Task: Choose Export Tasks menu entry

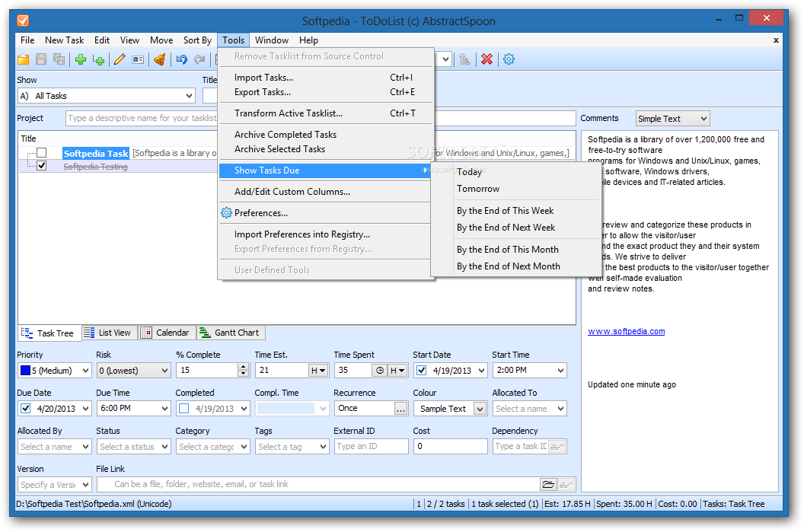Action: click(x=326, y=92)
